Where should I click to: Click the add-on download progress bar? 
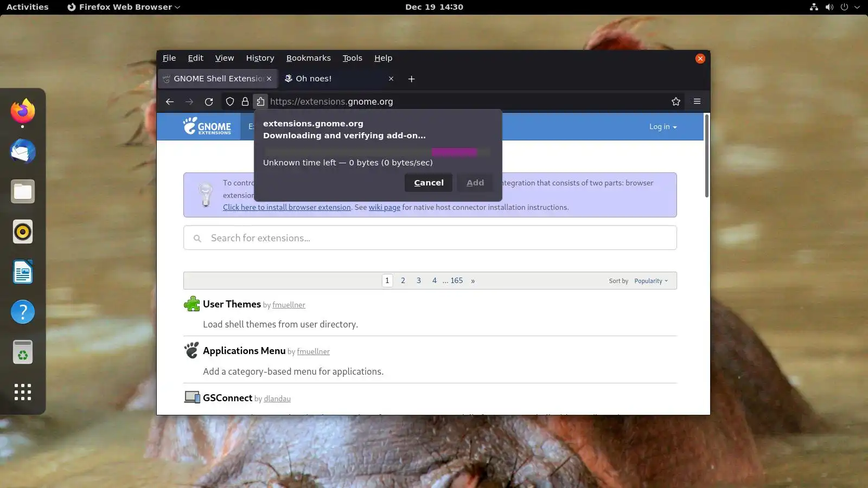point(376,152)
